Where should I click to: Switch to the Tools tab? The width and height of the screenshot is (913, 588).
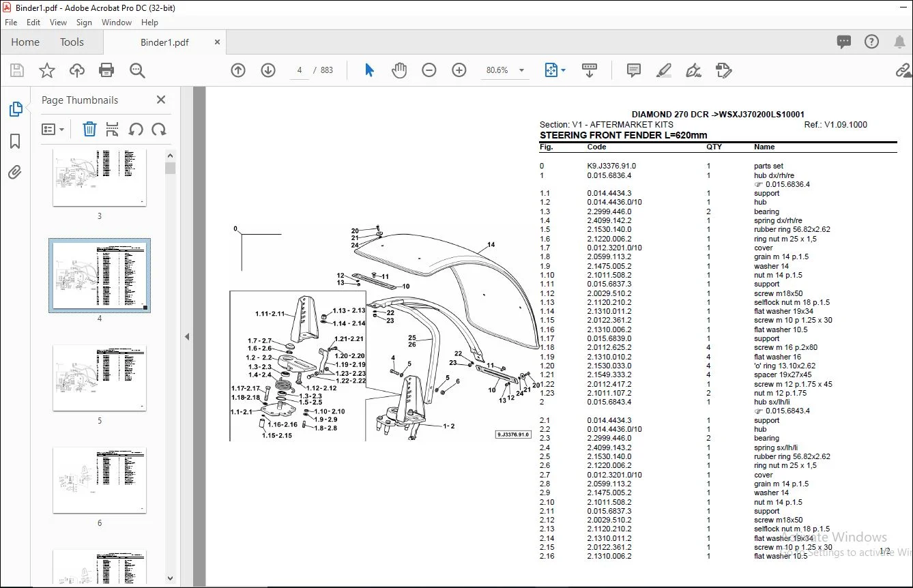pyautogui.click(x=72, y=42)
